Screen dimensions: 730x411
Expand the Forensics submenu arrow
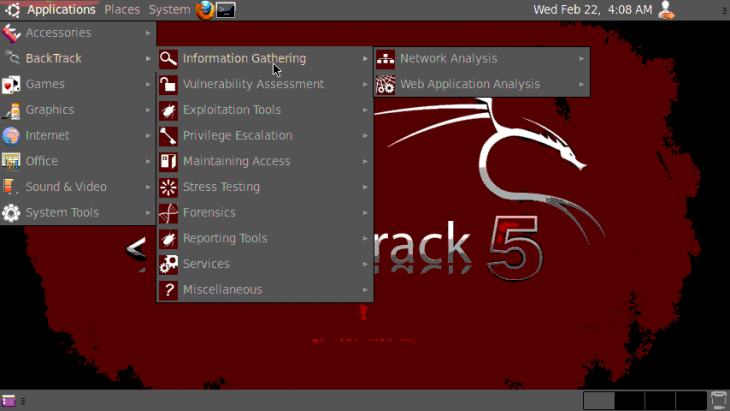click(365, 213)
